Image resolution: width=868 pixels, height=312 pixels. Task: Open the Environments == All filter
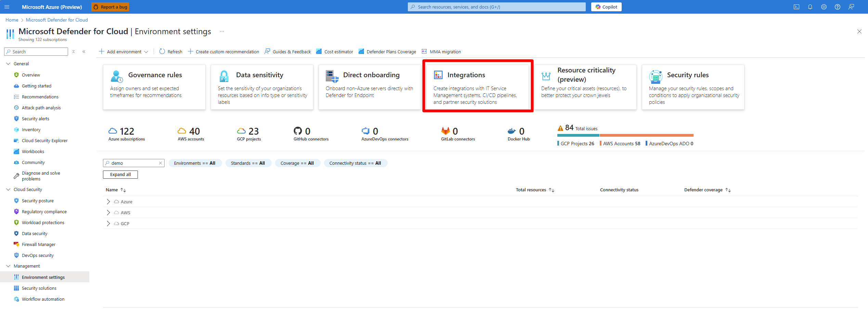195,163
